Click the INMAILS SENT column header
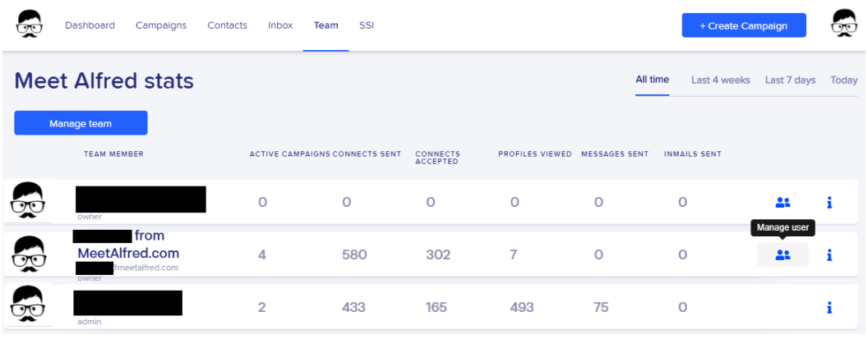Screen dimensions: 868x339 [693, 154]
